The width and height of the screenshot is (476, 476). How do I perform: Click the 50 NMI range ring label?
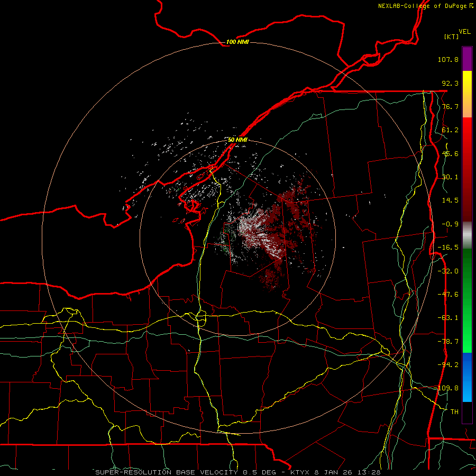pyautogui.click(x=237, y=140)
